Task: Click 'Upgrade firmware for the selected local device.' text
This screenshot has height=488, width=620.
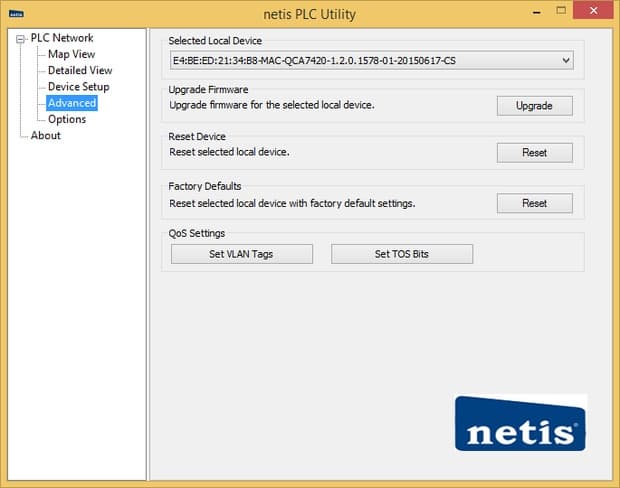Action: pos(272,105)
